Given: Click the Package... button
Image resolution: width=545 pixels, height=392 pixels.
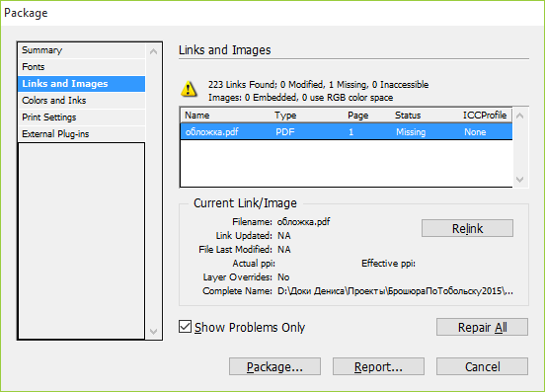Looking at the screenshot, I should [x=274, y=366].
